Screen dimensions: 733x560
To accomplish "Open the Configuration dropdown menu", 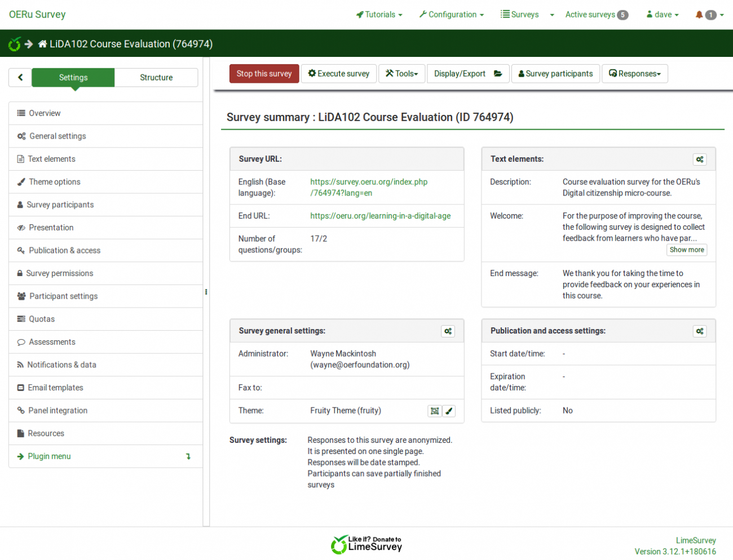I will click(451, 15).
